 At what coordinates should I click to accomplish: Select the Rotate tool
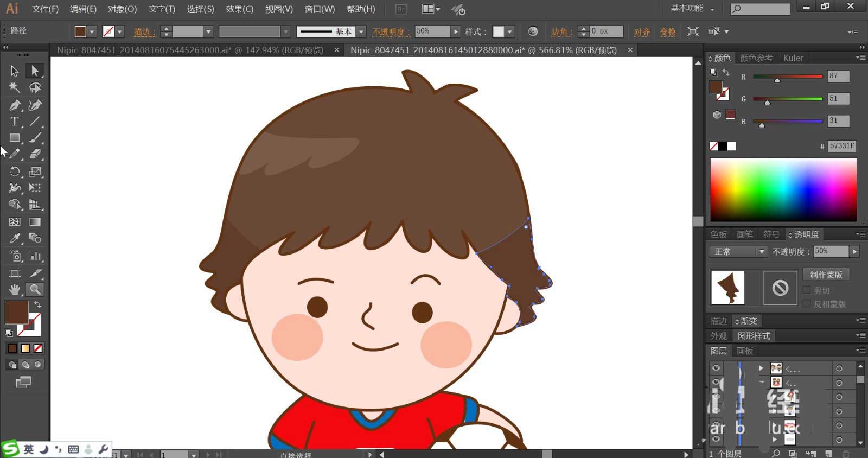(15, 172)
